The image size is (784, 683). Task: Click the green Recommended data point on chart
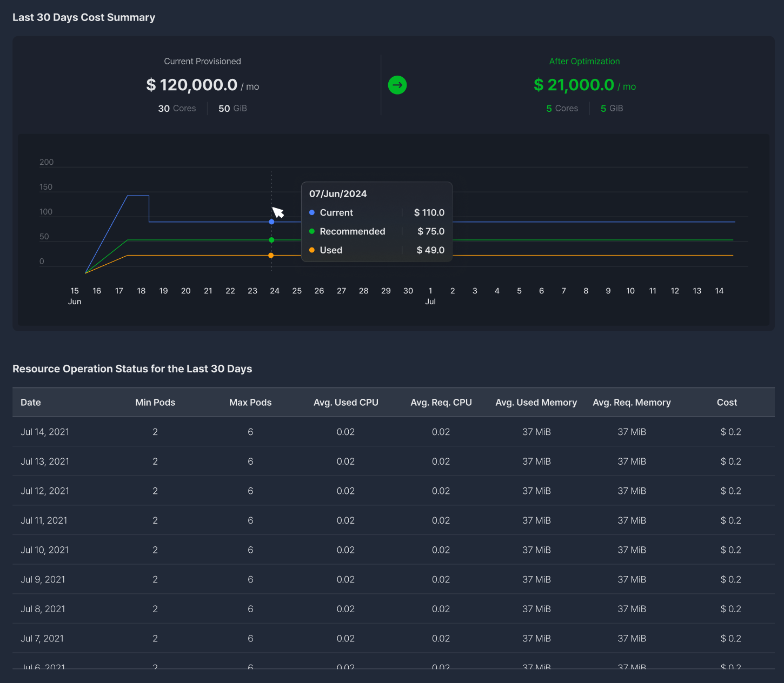(271, 240)
